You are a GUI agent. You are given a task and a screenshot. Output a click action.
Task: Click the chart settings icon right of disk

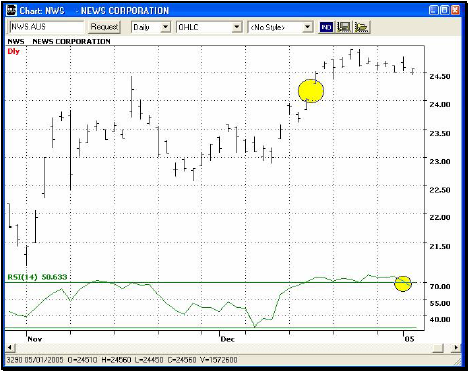(x=361, y=27)
